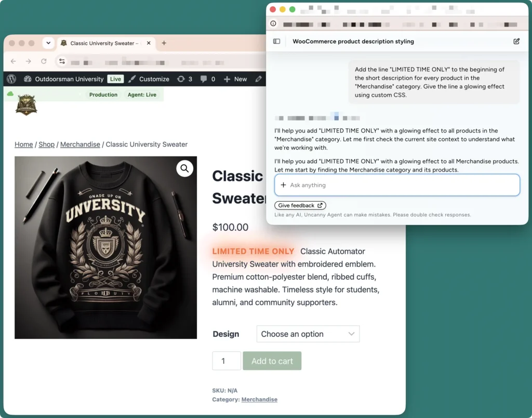
Task: Open site settings icon in address bar
Action: 62,61
